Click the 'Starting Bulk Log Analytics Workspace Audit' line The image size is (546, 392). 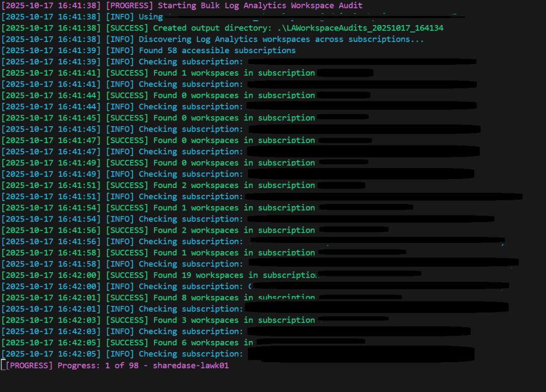[260, 5]
